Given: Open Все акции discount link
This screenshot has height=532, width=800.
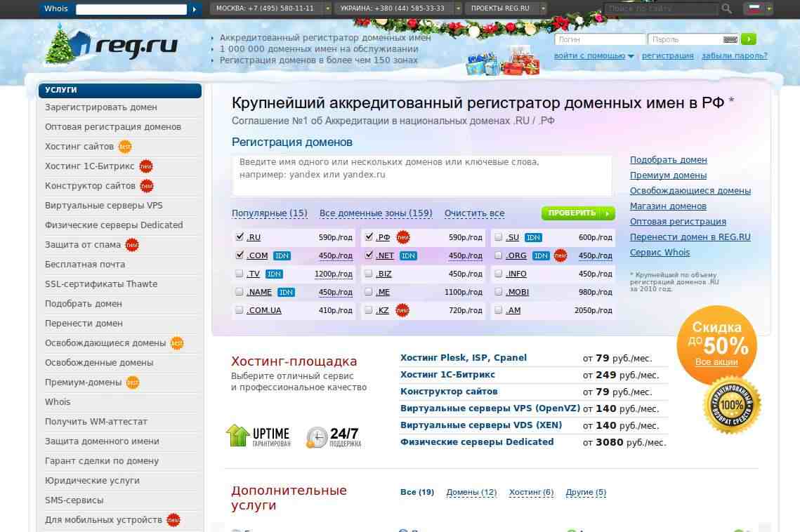Looking at the screenshot, I should [x=716, y=362].
